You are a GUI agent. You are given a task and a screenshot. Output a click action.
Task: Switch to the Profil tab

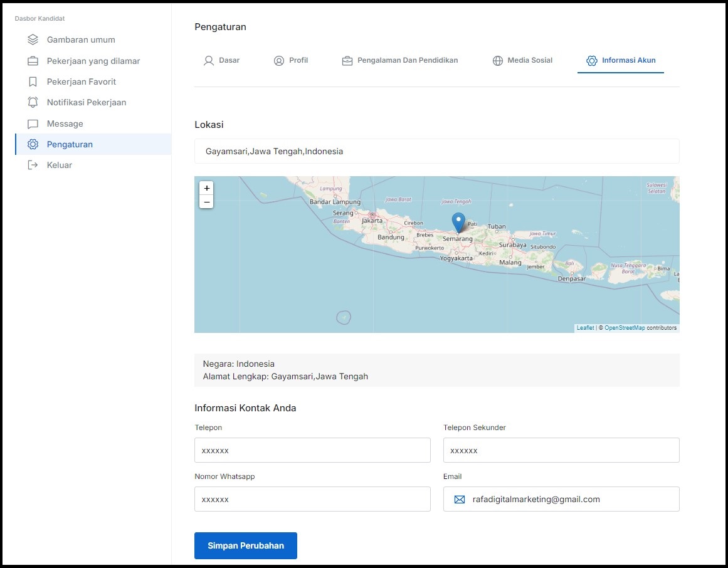tap(291, 60)
